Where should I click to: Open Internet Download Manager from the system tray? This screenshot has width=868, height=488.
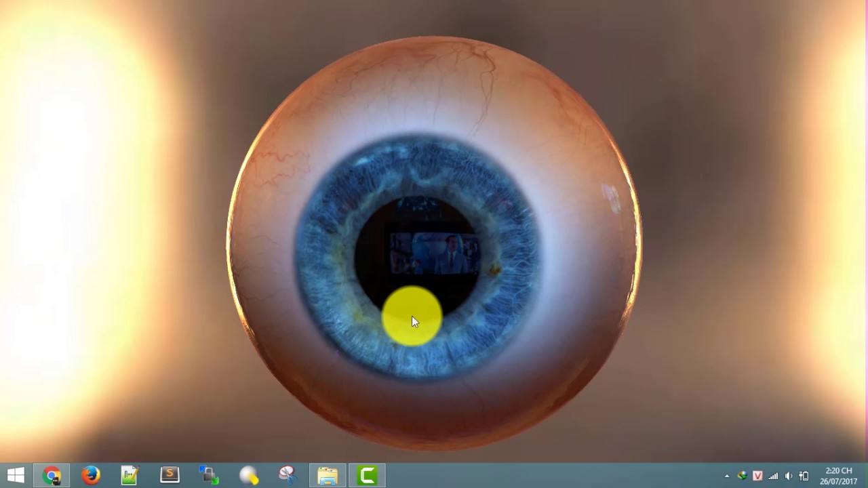(x=743, y=476)
